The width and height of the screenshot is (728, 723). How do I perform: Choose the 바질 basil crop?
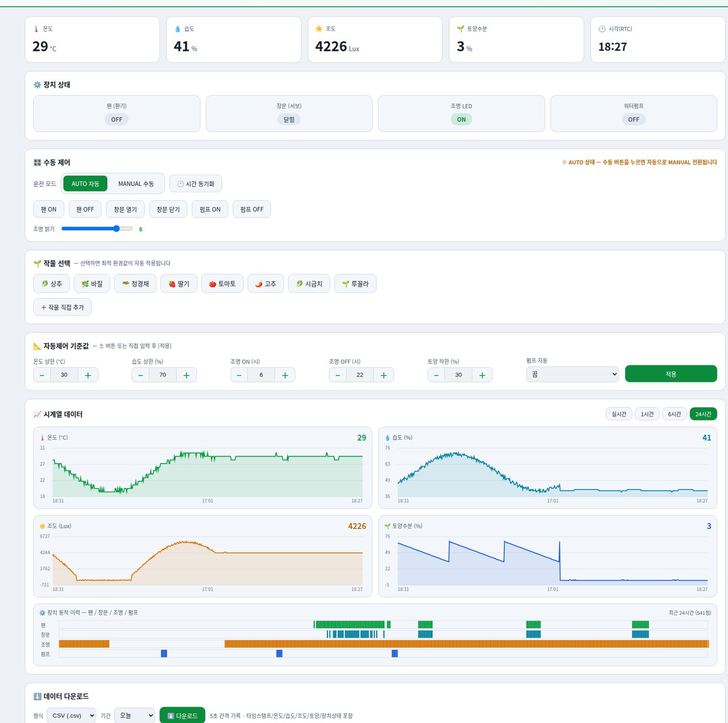(92, 283)
